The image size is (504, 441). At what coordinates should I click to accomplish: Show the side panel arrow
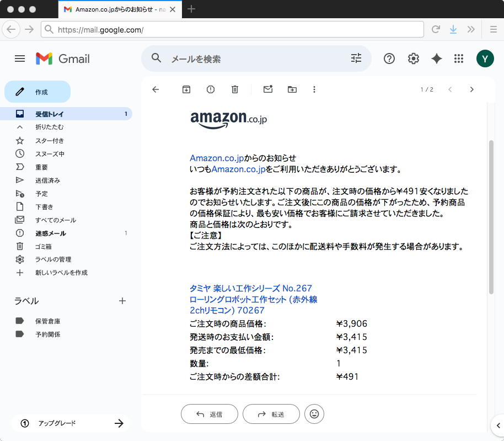click(498, 425)
